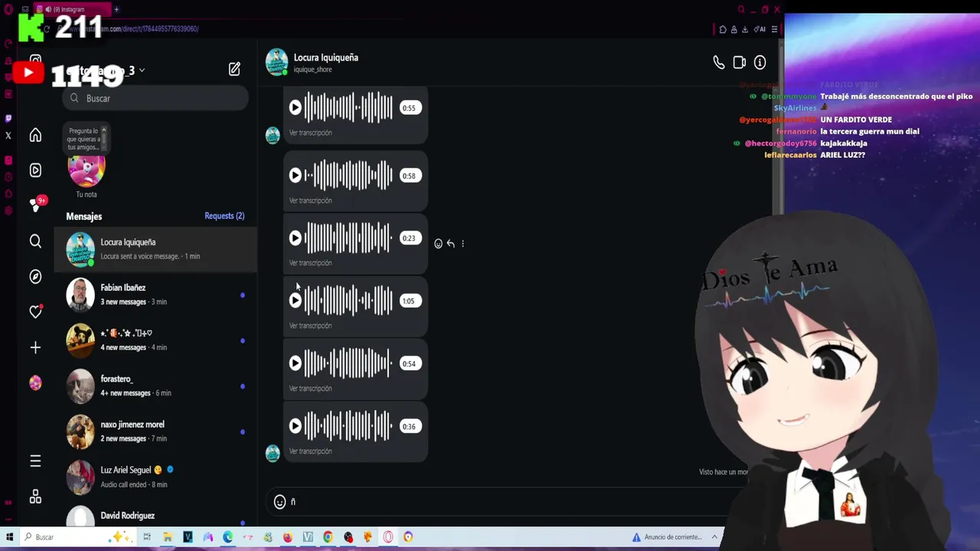Open Luz Ariel Seguel conversation
Image resolution: width=980 pixels, height=551 pixels.
(x=155, y=477)
